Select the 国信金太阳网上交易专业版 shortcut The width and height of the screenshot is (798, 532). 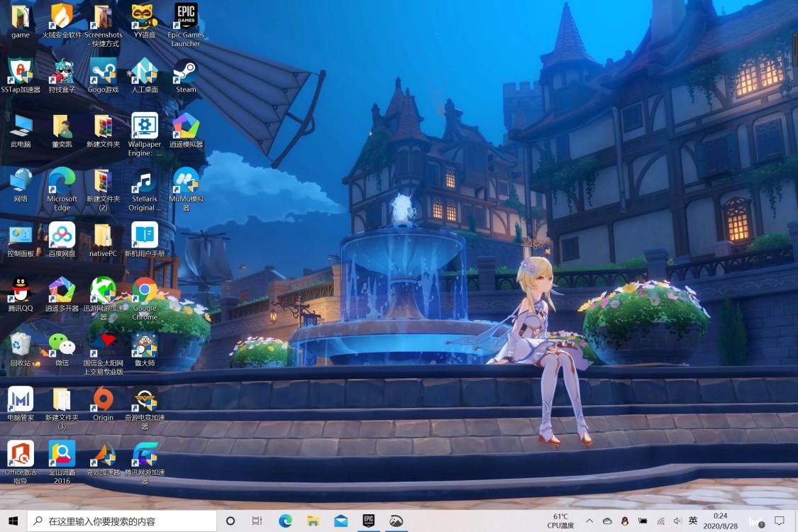coord(104,354)
